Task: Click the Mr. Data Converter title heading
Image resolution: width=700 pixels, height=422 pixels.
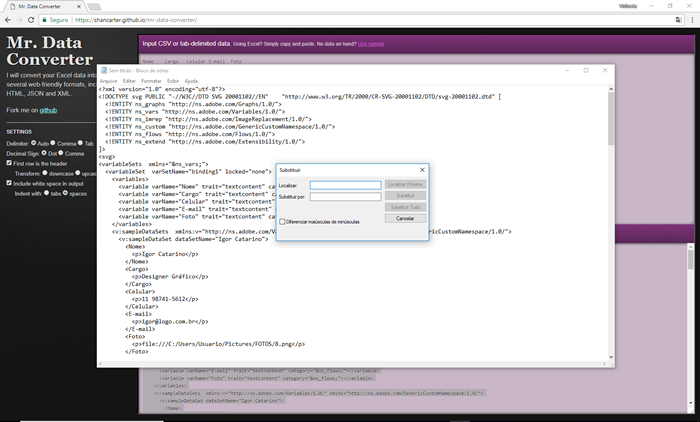Action: (50, 51)
